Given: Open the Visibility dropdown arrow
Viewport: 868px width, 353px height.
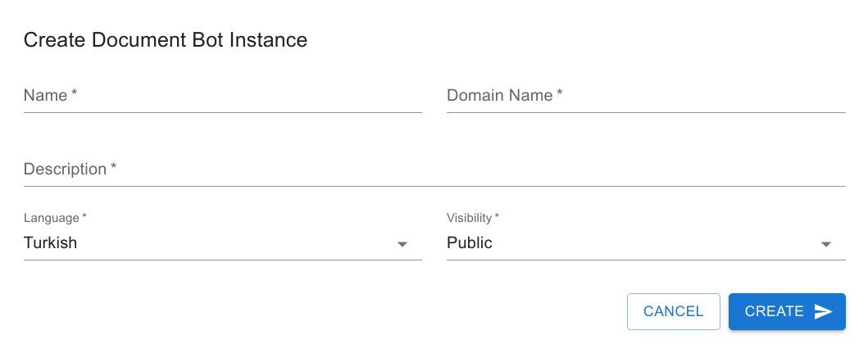Looking at the screenshot, I should click(x=826, y=244).
